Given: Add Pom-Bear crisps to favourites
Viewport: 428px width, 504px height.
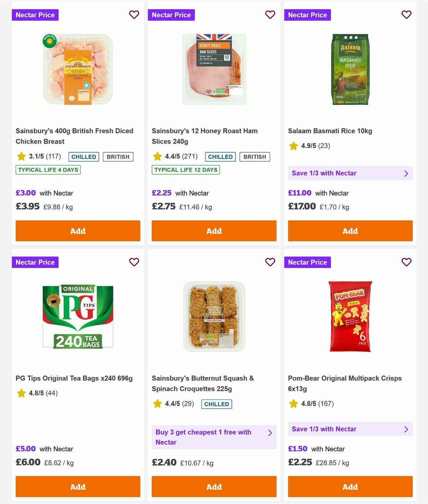Looking at the screenshot, I should pos(406,262).
